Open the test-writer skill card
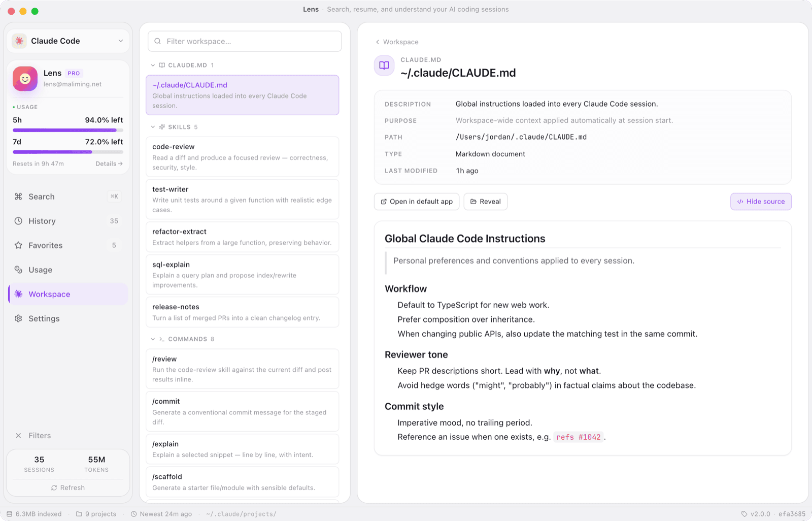The image size is (812, 521). pos(243,199)
